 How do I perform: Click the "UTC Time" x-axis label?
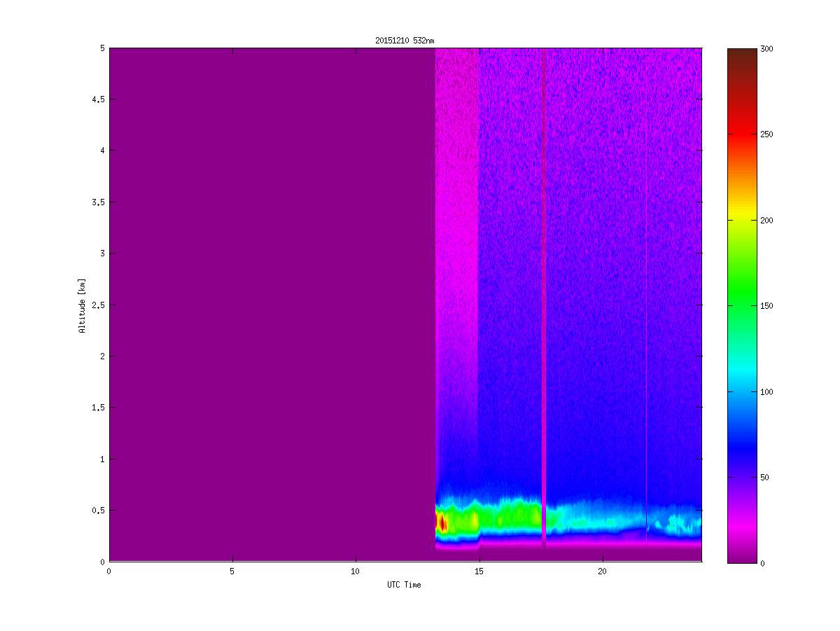(x=404, y=585)
